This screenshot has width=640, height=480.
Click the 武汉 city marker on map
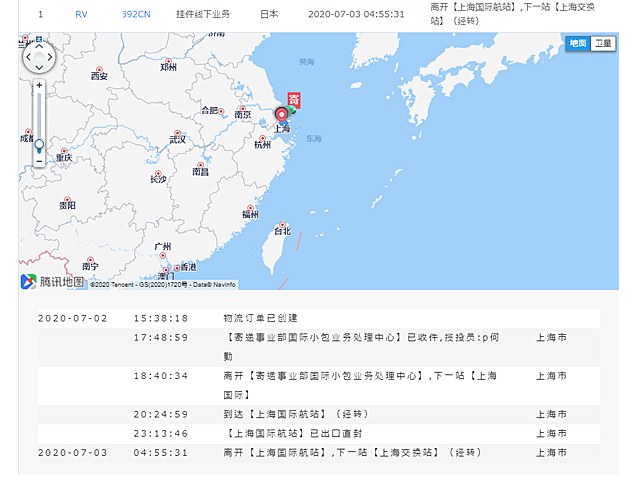178,139
